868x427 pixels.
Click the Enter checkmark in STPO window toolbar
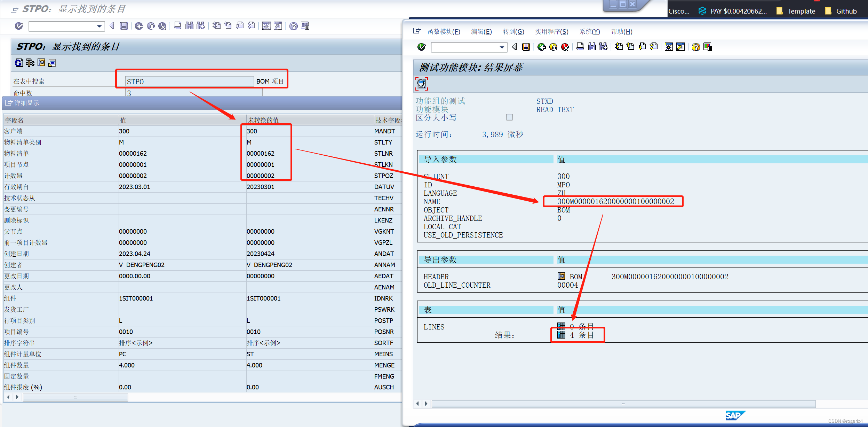(19, 26)
